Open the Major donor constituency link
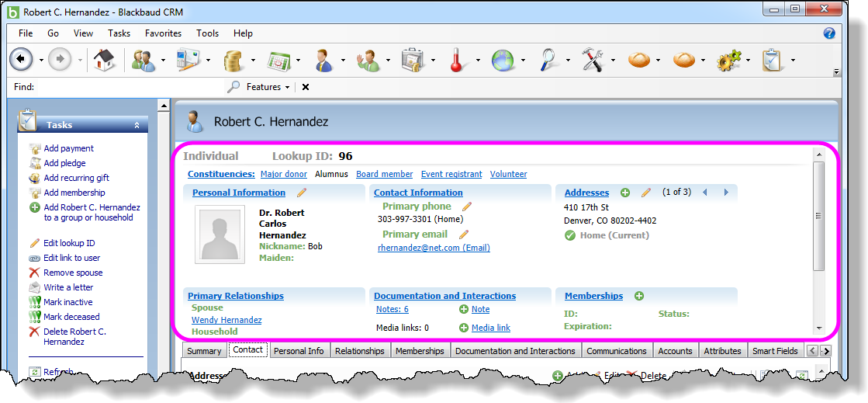Screen dimensions: 868x403 tap(283, 174)
